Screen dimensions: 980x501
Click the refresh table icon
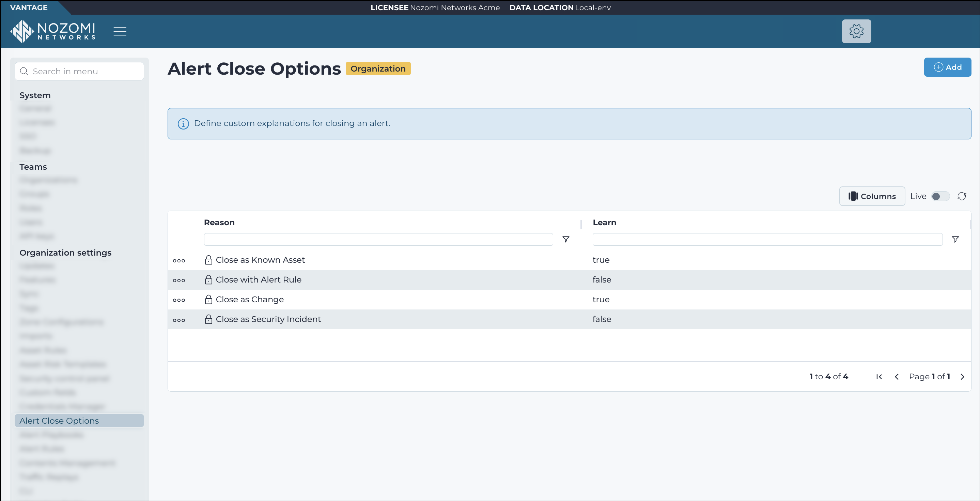click(962, 196)
